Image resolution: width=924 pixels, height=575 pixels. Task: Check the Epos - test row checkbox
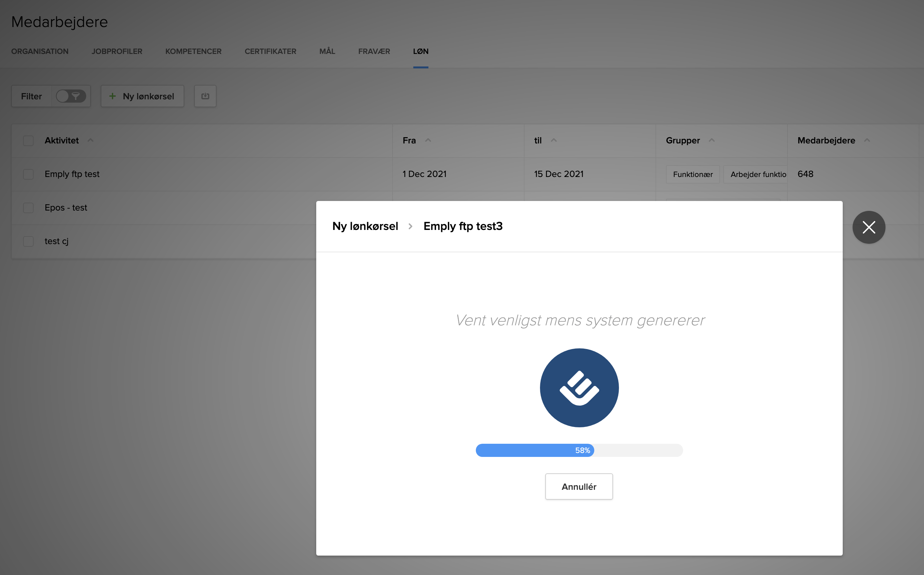click(x=28, y=208)
